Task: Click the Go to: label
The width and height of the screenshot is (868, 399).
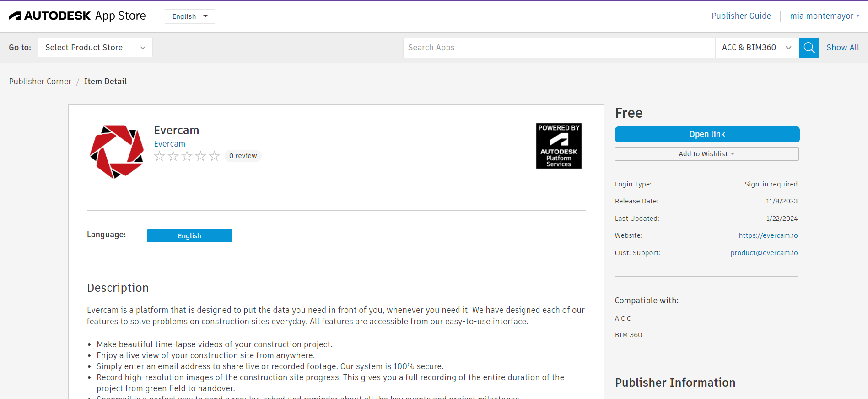Action: click(x=20, y=48)
